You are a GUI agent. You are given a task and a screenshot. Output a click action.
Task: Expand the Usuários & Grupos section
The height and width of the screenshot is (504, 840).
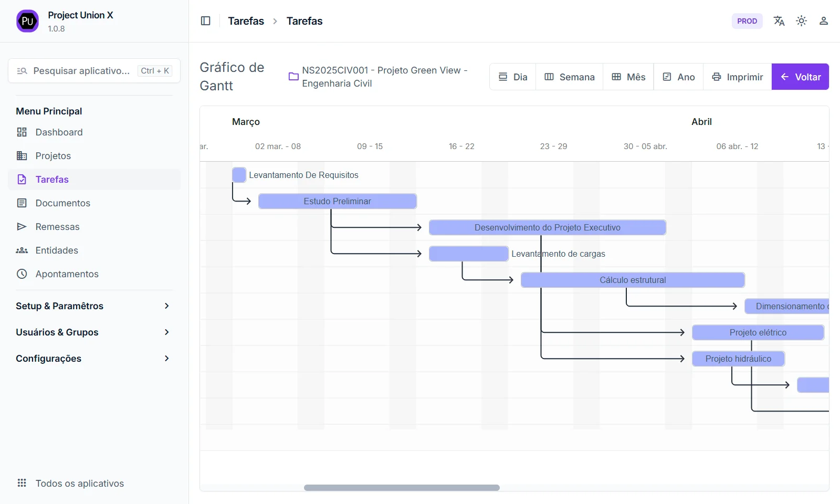click(x=93, y=332)
